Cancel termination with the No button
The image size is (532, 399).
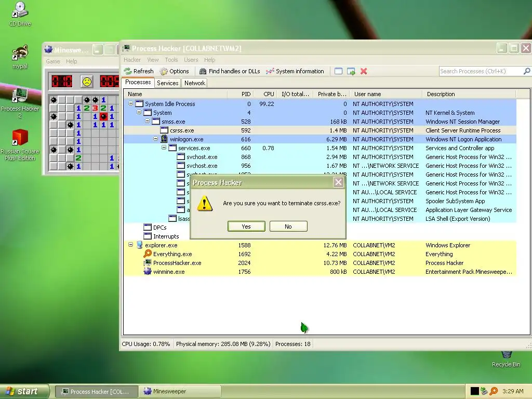point(288,227)
